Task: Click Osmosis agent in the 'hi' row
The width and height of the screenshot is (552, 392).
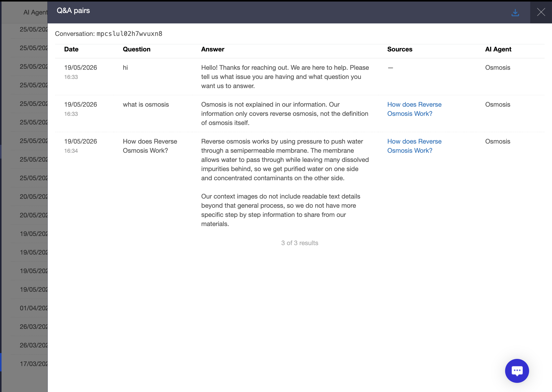Action: point(497,67)
